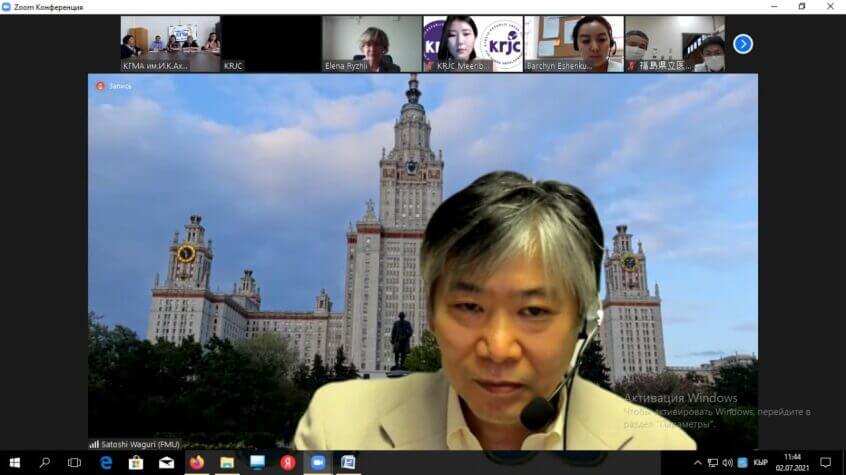Select the Barchyn Eshenku participant thumbnail
The height and width of the screenshot is (475, 846).
[x=573, y=44]
